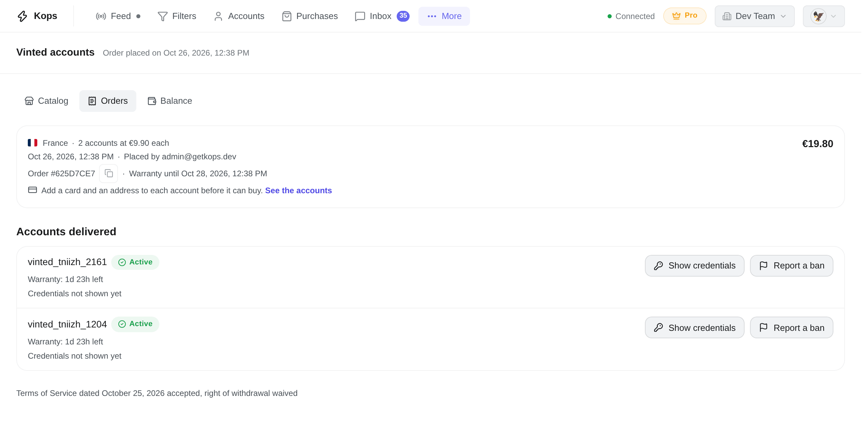This screenshot has width=868, height=421.
Task: Show credentials for vinted_tniizh_2161
Action: (694, 265)
